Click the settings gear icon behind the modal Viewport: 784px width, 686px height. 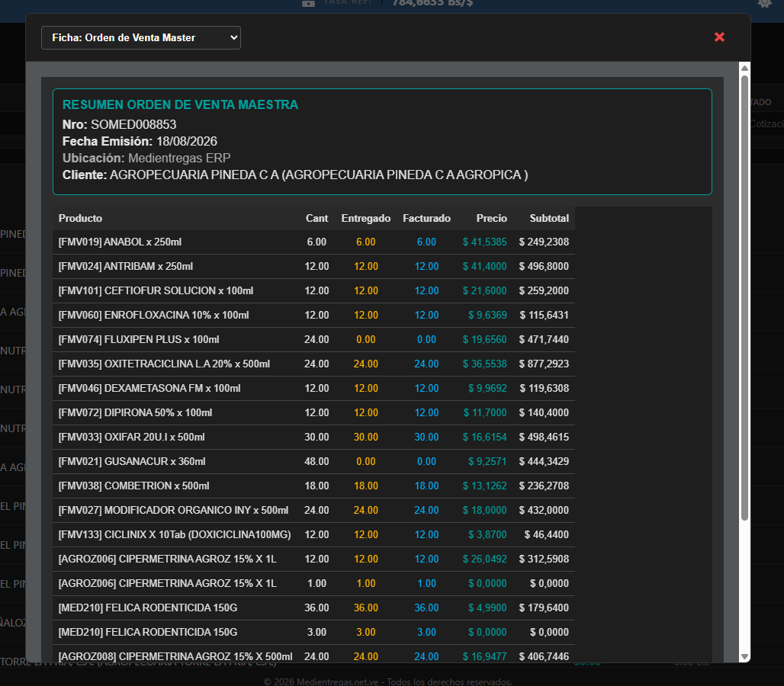(764, 3)
